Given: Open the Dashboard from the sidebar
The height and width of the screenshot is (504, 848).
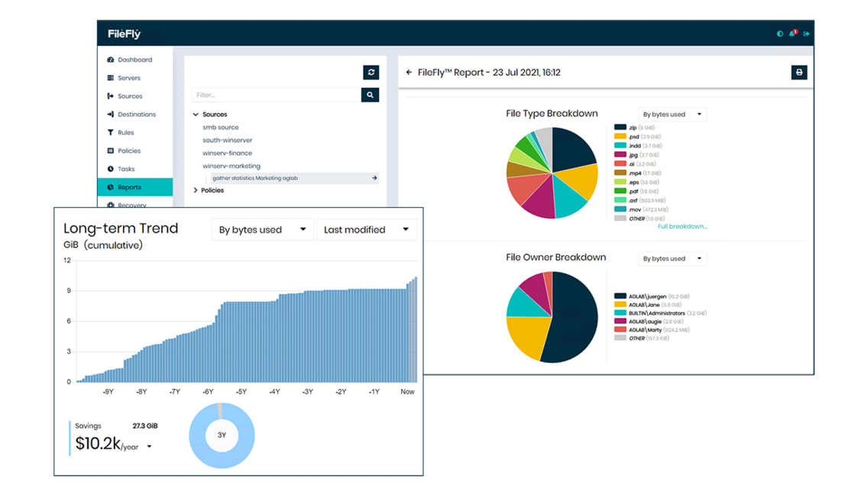Looking at the screenshot, I should (130, 59).
